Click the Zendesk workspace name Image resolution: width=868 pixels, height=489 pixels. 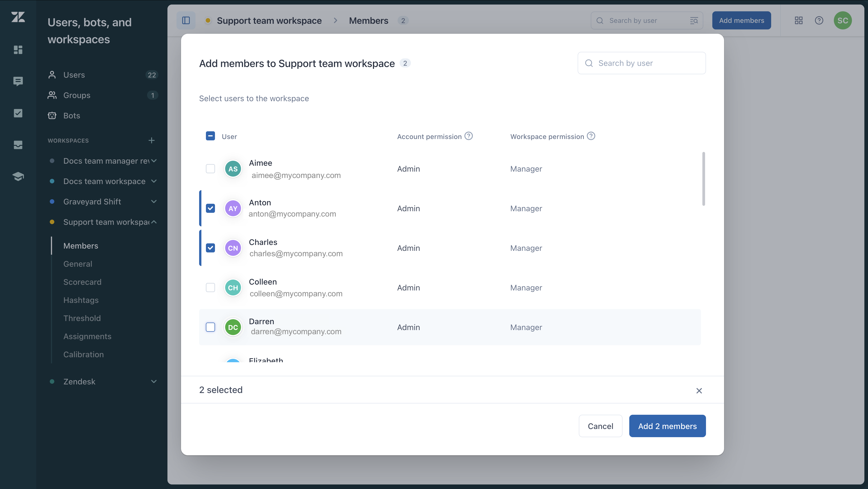pos(79,381)
